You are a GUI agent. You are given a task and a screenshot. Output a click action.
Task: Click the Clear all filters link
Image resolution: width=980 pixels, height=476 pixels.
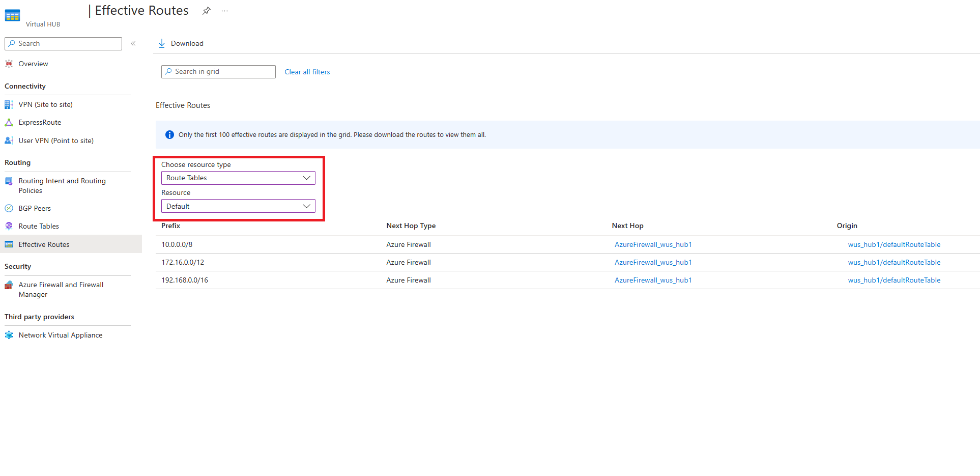pos(307,71)
